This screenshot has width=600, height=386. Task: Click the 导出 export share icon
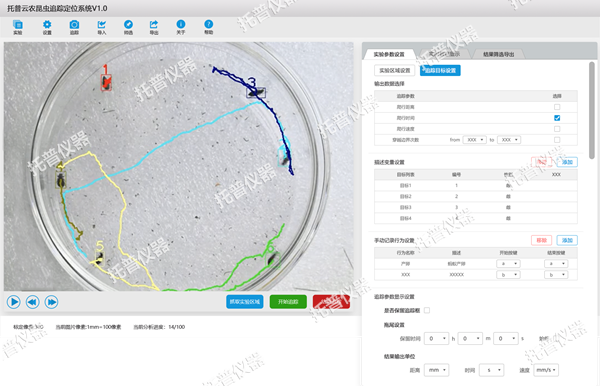tap(153, 27)
